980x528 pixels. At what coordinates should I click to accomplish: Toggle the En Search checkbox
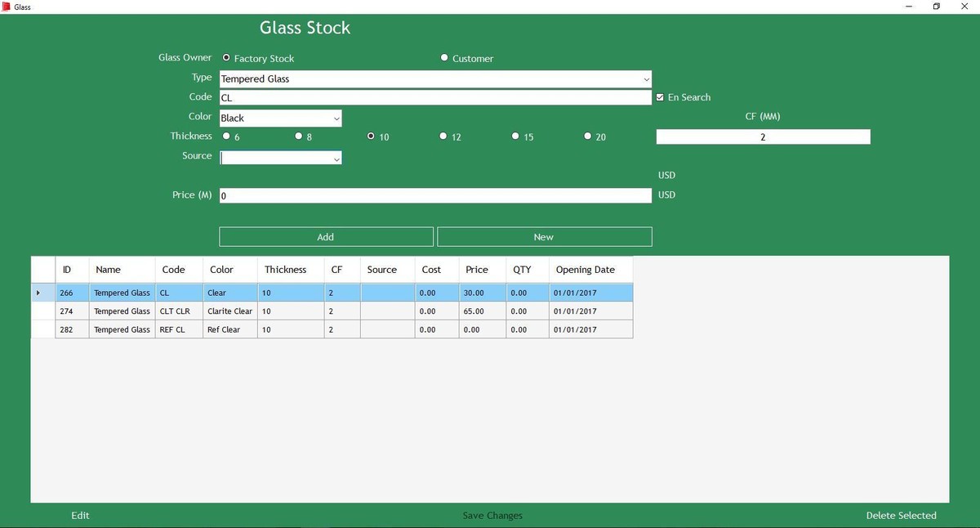point(660,97)
